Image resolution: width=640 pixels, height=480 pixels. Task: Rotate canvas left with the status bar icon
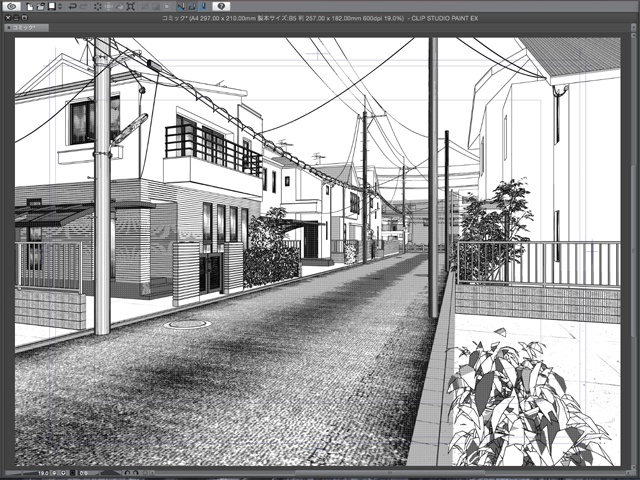[127, 473]
